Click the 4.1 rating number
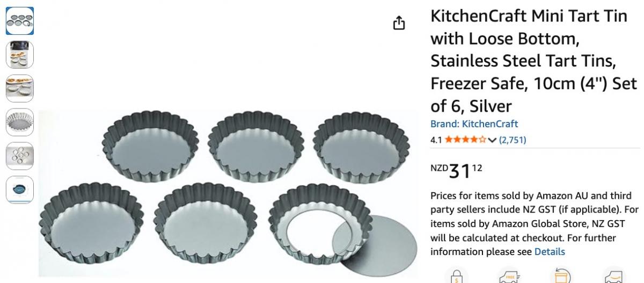This screenshot has width=644, height=283. coord(436,140)
